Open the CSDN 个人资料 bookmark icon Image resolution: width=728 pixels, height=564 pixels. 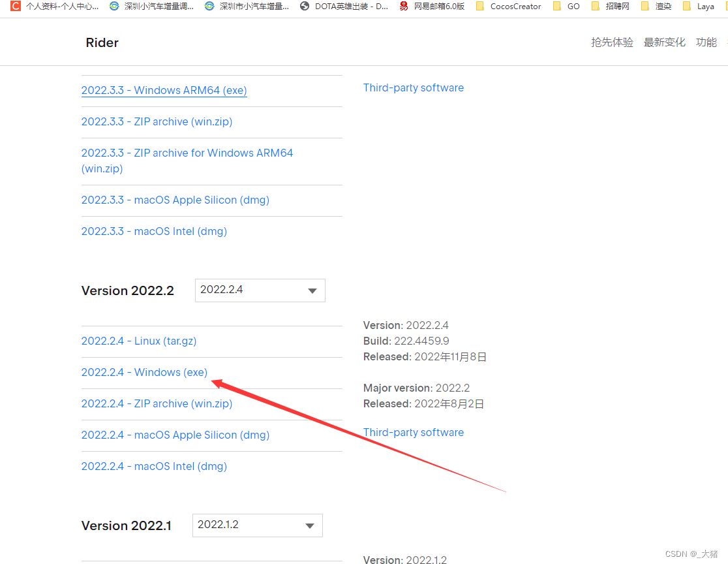(x=15, y=6)
